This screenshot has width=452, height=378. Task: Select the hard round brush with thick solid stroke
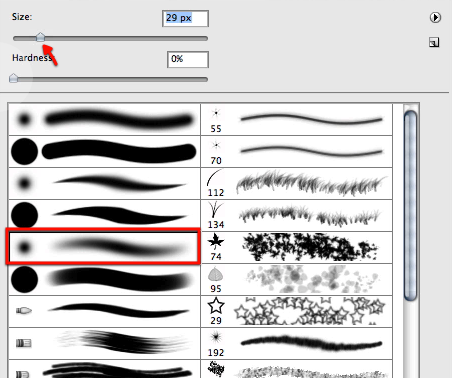pos(104,152)
